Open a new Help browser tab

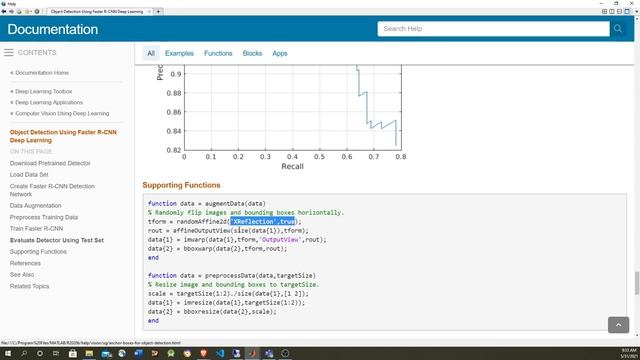(158, 11)
